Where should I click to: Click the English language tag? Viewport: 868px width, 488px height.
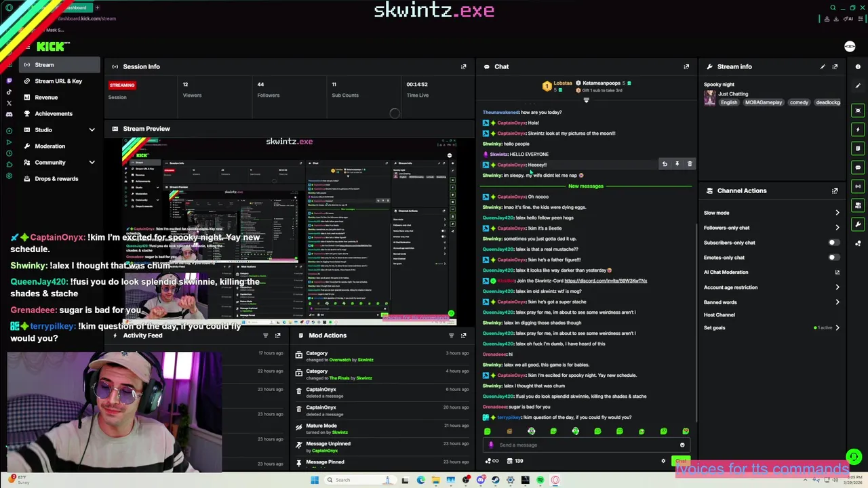(x=729, y=102)
